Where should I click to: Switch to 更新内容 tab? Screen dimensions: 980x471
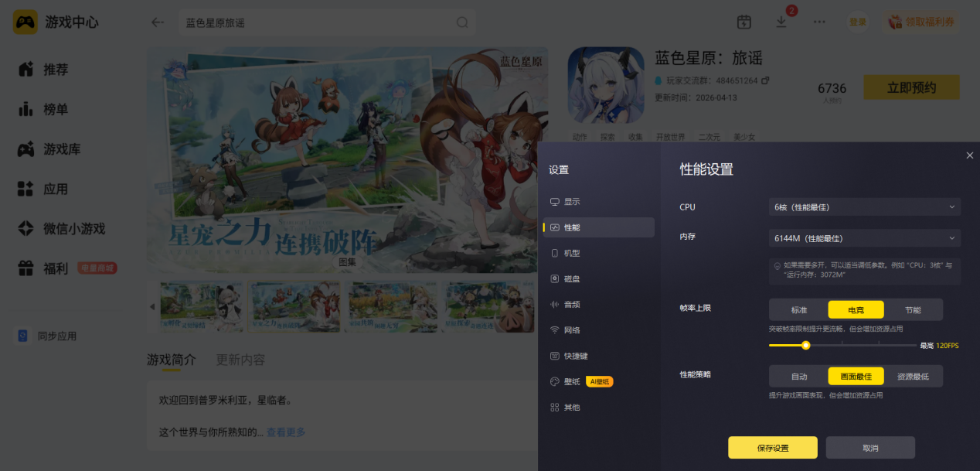[x=241, y=360]
